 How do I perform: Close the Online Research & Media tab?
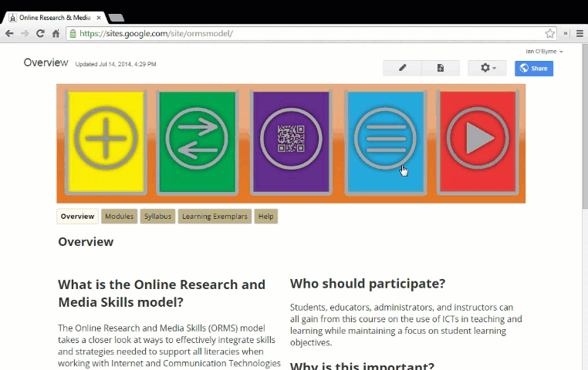(x=99, y=18)
